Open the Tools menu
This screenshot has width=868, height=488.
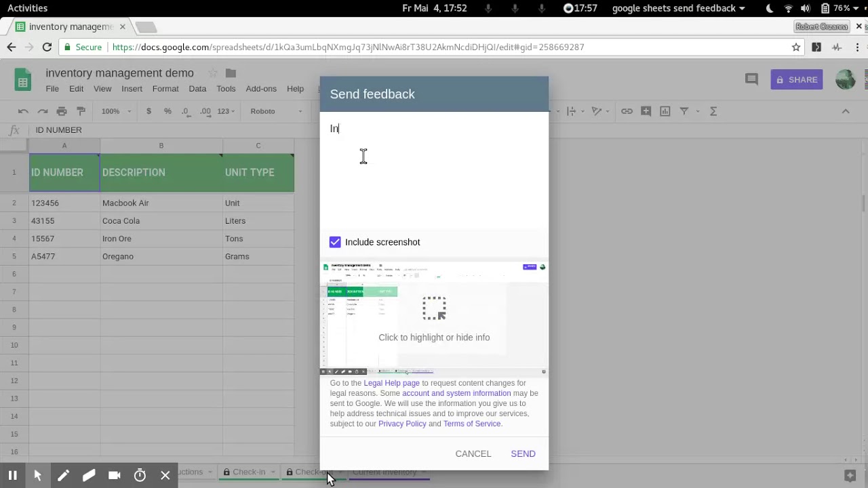(x=226, y=89)
